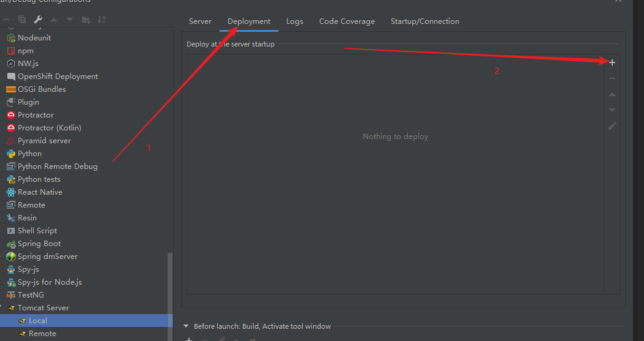The height and width of the screenshot is (341, 644).
Task: Click the Python snake icon
Action: click(11, 154)
